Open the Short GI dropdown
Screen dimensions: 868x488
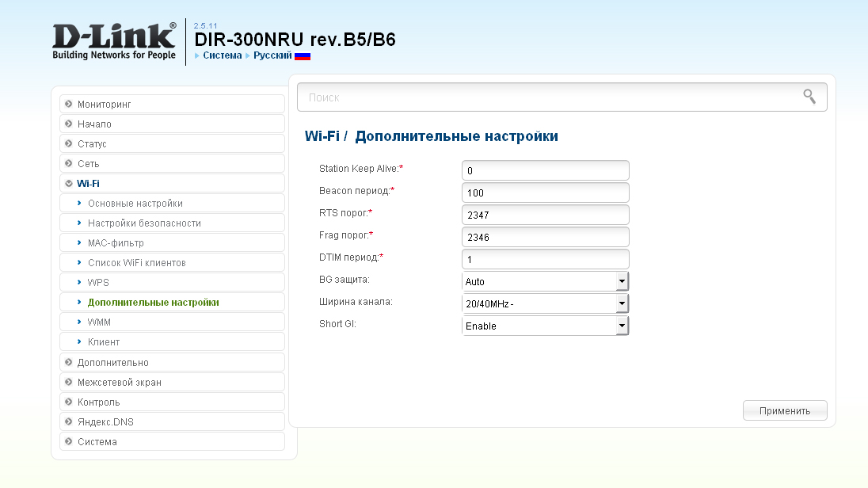point(545,326)
